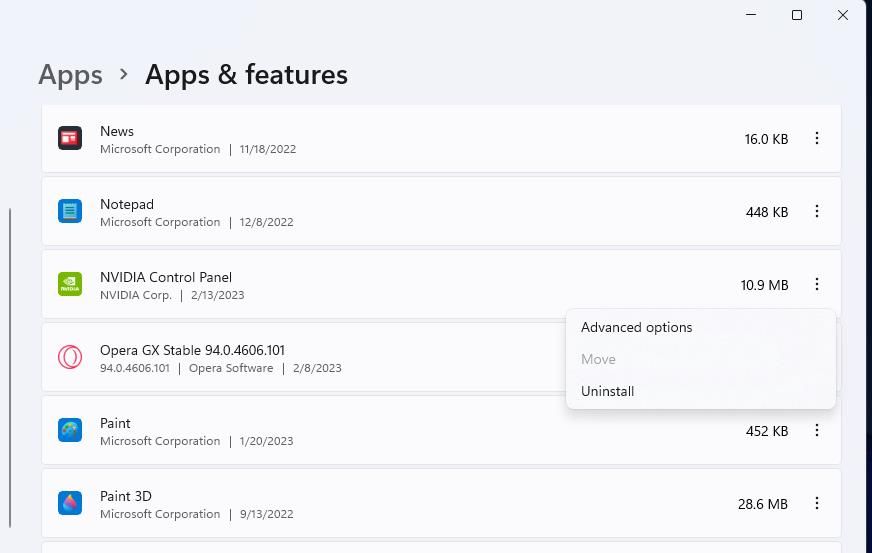
Task: Choose Uninstall in the context menu
Action: [x=607, y=391]
